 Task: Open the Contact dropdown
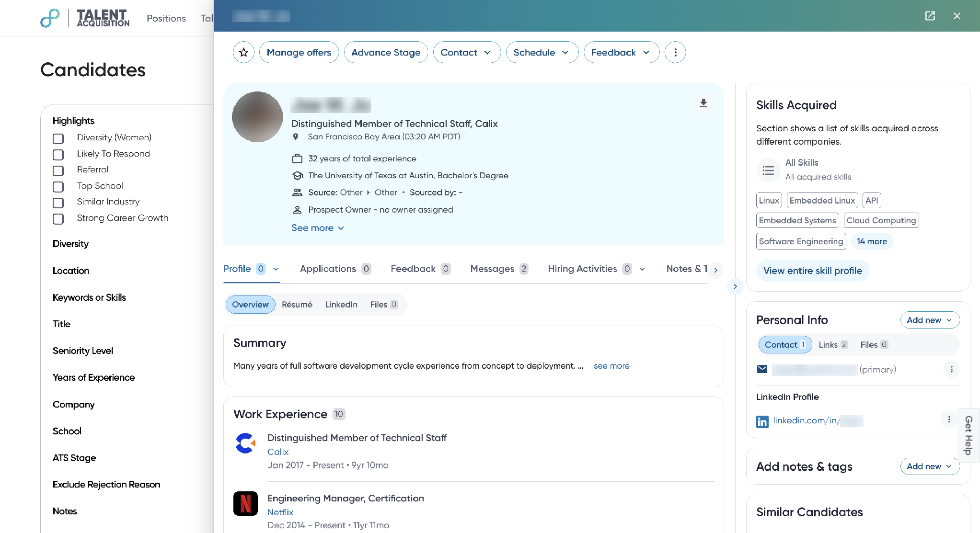[467, 52]
